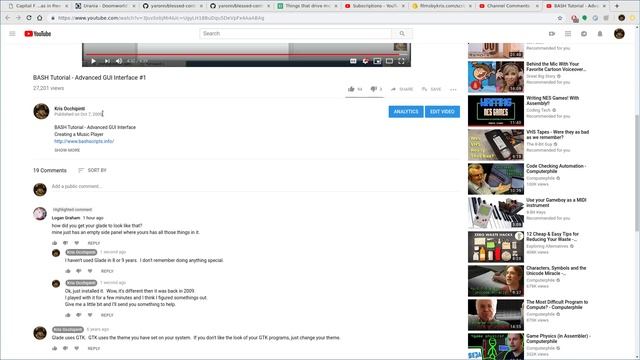Viewport: 640px width, 360px height.
Task: Dislike the BASH Tutorial video
Action: point(376,89)
